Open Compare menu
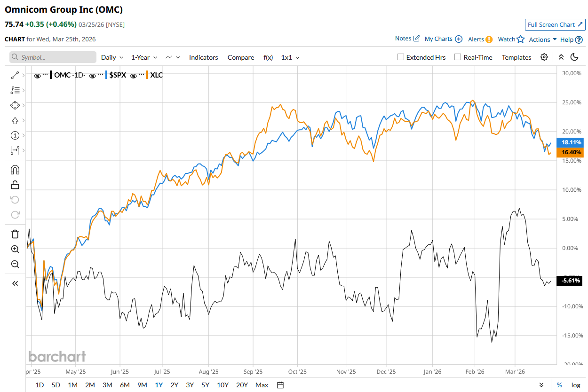This screenshot has width=588, height=392. click(x=241, y=57)
